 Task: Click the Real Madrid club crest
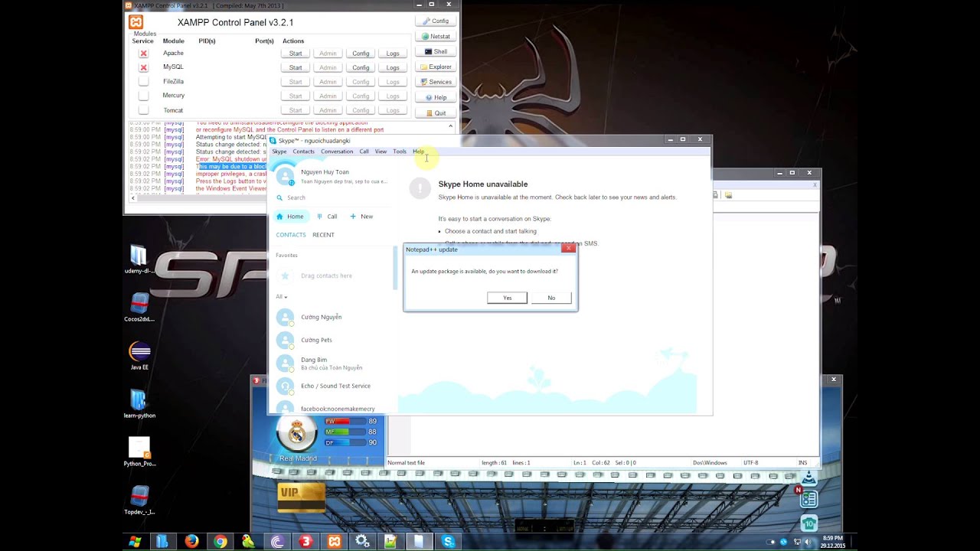tap(297, 435)
